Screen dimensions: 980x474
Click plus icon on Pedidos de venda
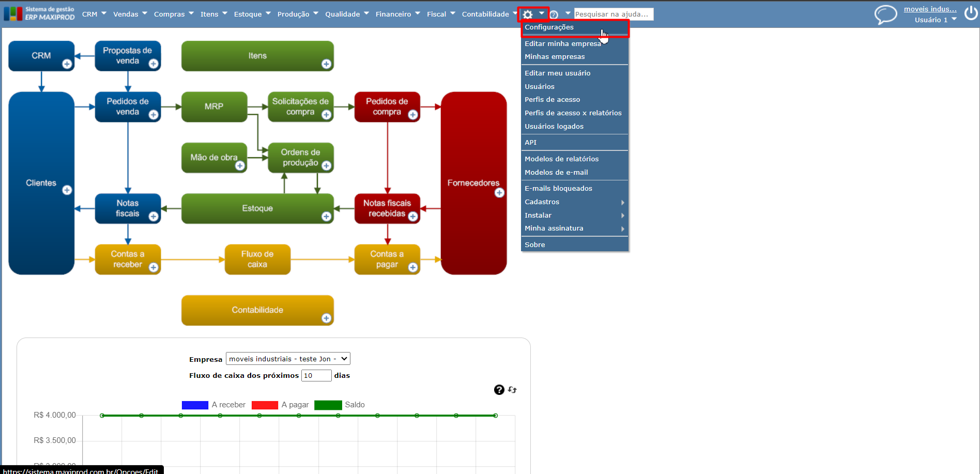154,115
